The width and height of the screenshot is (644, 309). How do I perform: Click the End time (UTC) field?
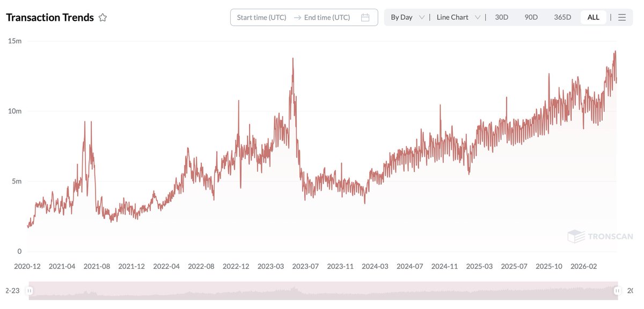[x=327, y=17]
